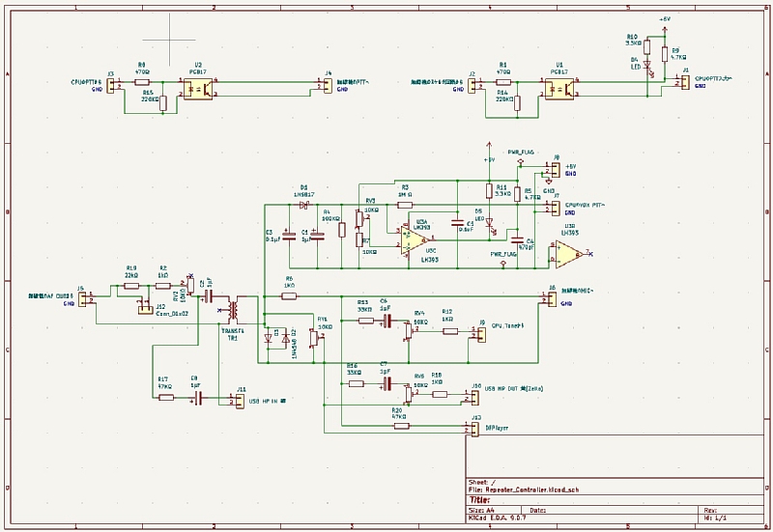Select the RV4 50kΩ potentiometer
Image resolution: width=773 pixels, height=532 pixels.
coord(410,329)
